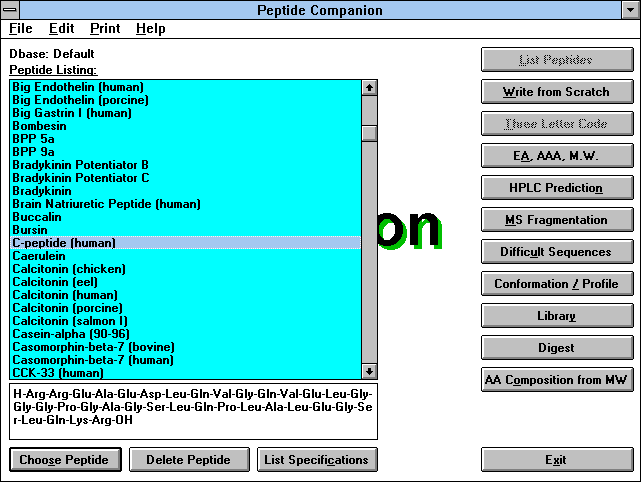Select Bradykinin Potentiator B
The image size is (641, 482).
[186, 165]
